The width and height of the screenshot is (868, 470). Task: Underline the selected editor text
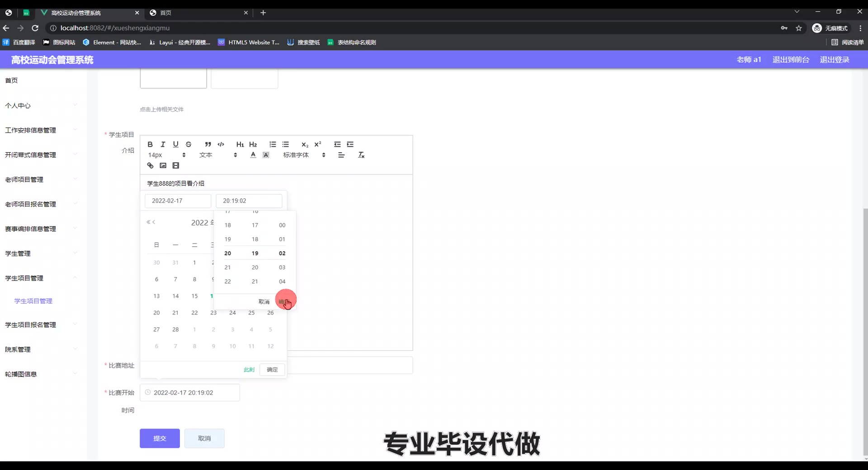click(175, 144)
